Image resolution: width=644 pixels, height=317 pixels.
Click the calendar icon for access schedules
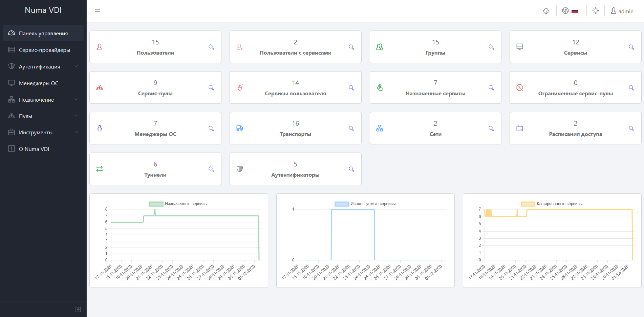[520, 128]
